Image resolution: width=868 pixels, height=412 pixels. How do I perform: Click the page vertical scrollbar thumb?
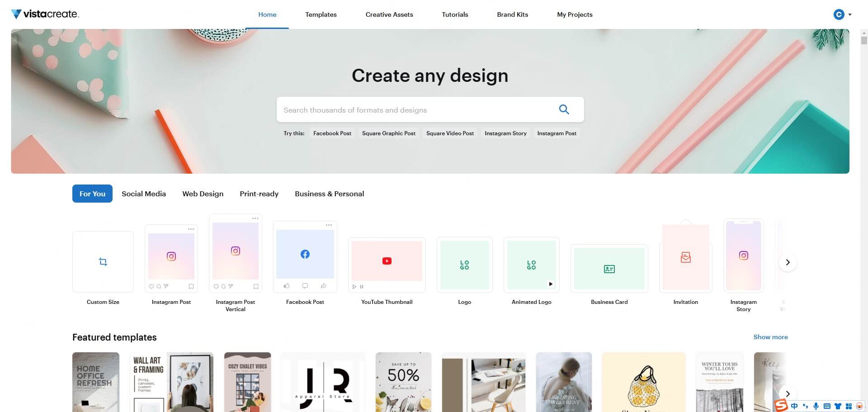click(x=864, y=40)
